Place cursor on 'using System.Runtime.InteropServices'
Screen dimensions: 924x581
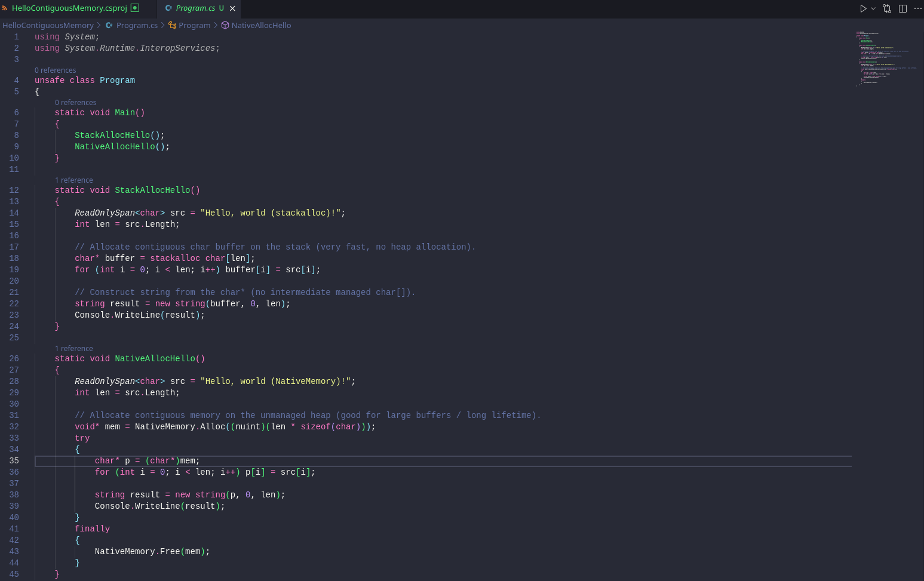pyautogui.click(x=127, y=48)
